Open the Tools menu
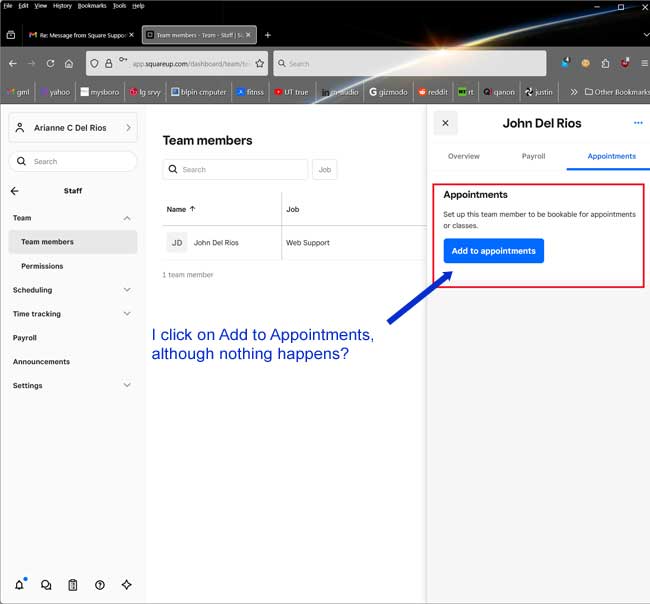 [x=119, y=6]
